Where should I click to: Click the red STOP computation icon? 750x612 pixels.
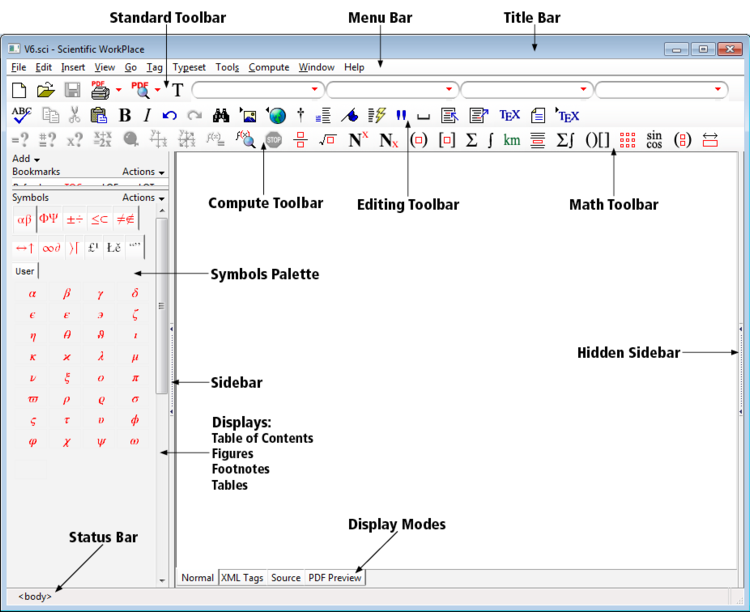point(274,140)
